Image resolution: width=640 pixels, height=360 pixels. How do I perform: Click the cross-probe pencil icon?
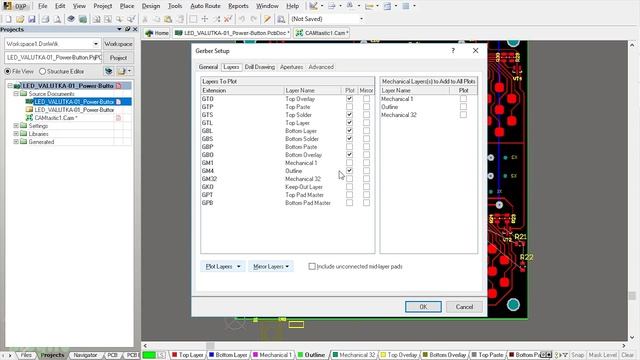coord(267,19)
